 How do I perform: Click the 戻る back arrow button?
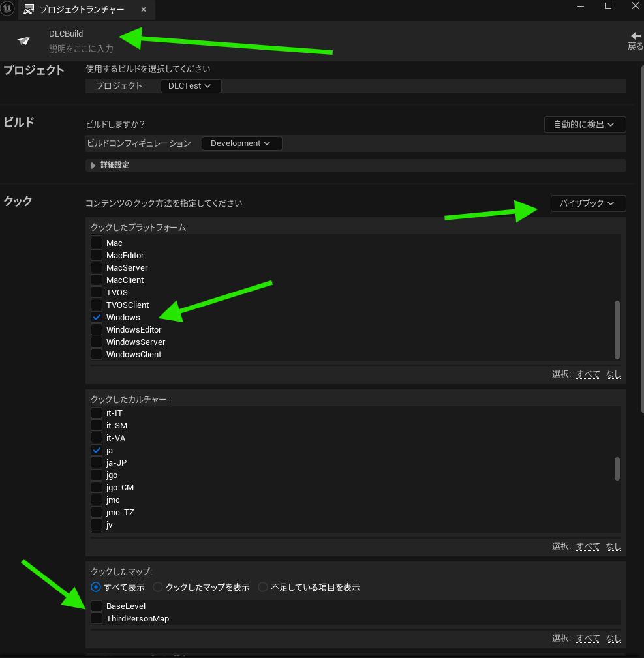click(635, 40)
